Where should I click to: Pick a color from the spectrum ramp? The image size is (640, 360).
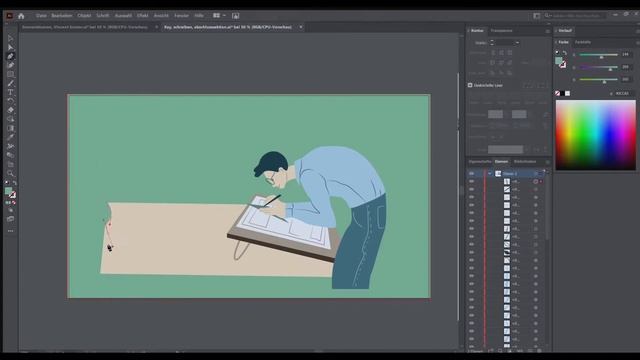click(596, 135)
